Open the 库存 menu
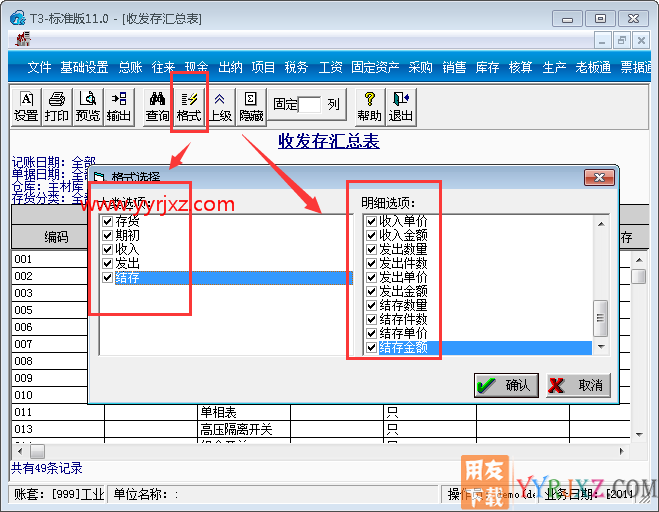 coord(488,67)
